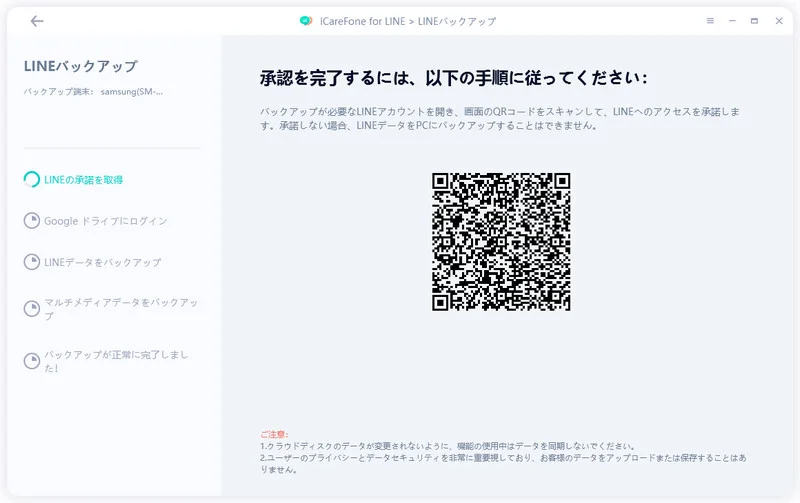Screen dimensions: 800x503
Task: Select the バックアップが正常に完了しました step
Action: pos(116,361)
